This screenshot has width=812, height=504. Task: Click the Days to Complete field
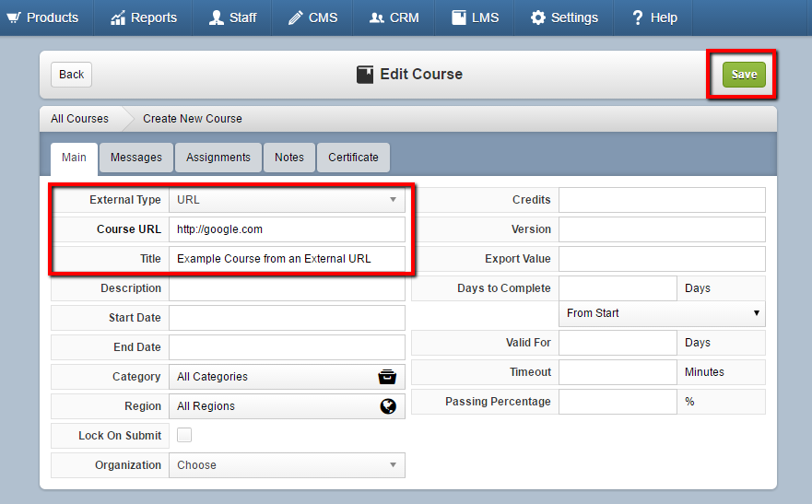point(618,288)
